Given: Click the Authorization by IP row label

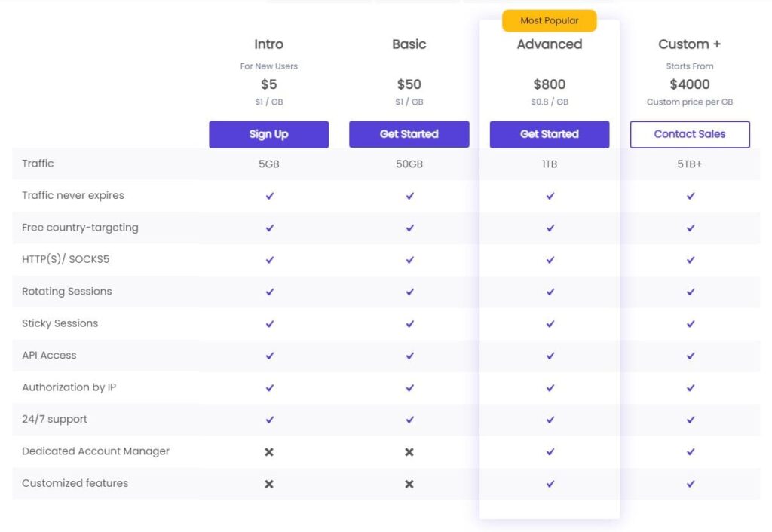Looking at the screenshot, I should [x=69, y=387].
